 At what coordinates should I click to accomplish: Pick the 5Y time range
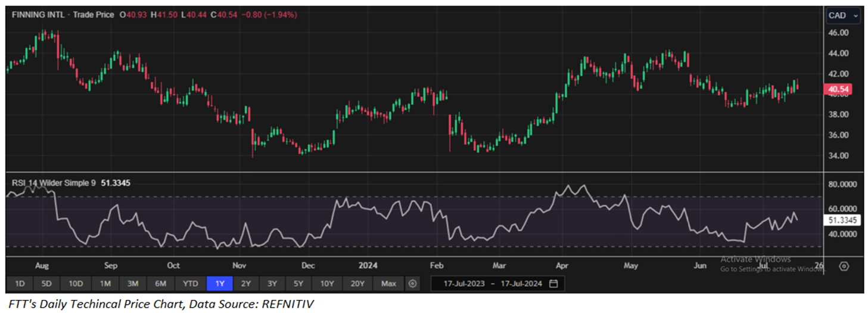click(298, 284)
